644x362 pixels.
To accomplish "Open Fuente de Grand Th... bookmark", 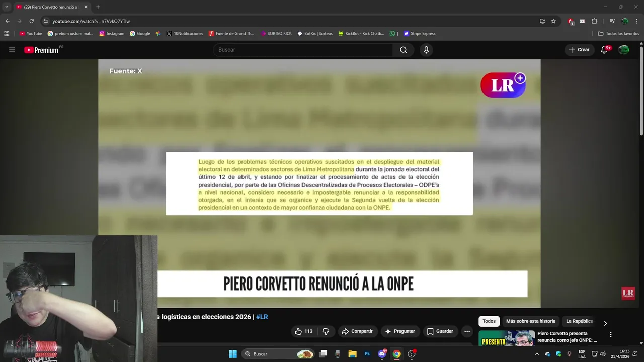I will [x=231, y=34].
